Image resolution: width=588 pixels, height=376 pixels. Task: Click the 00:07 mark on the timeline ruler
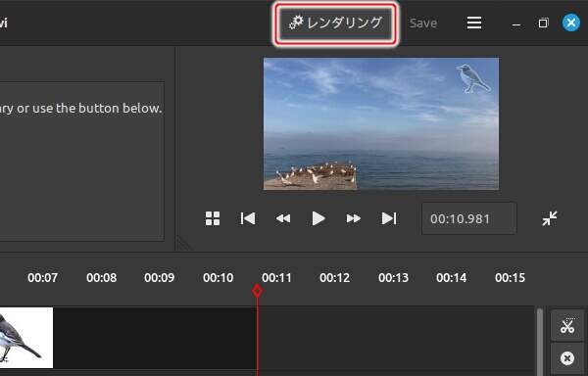pyautogui.click(x=43, y=278)
